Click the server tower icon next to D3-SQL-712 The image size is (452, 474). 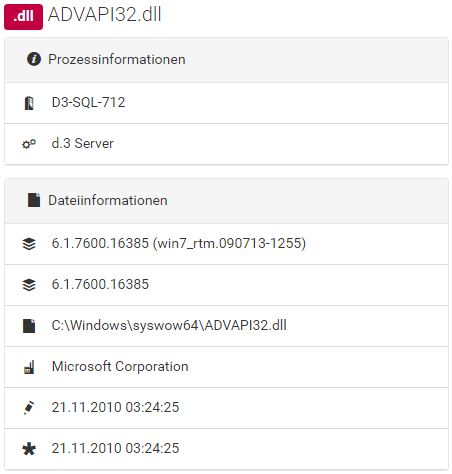coord(29,103)
